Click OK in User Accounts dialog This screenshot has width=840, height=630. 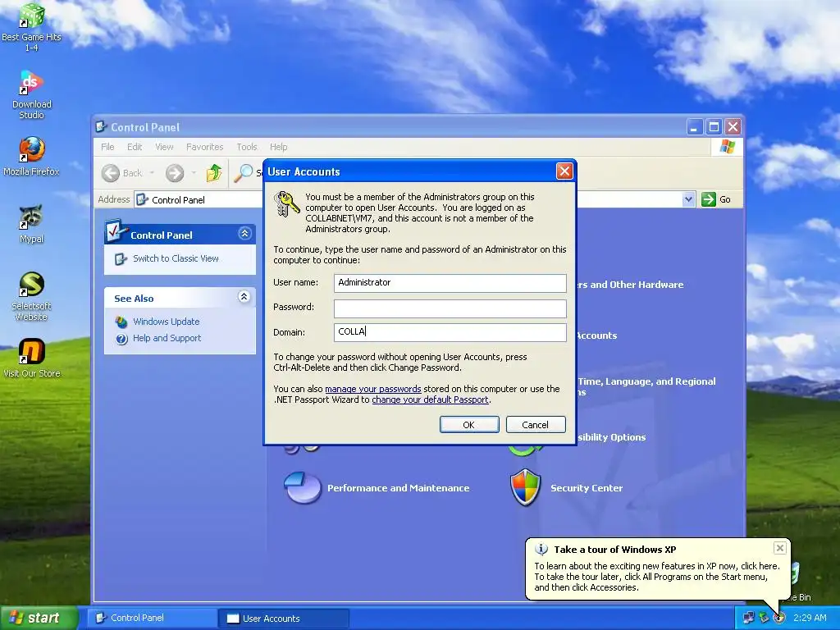[x=469, y=425]
